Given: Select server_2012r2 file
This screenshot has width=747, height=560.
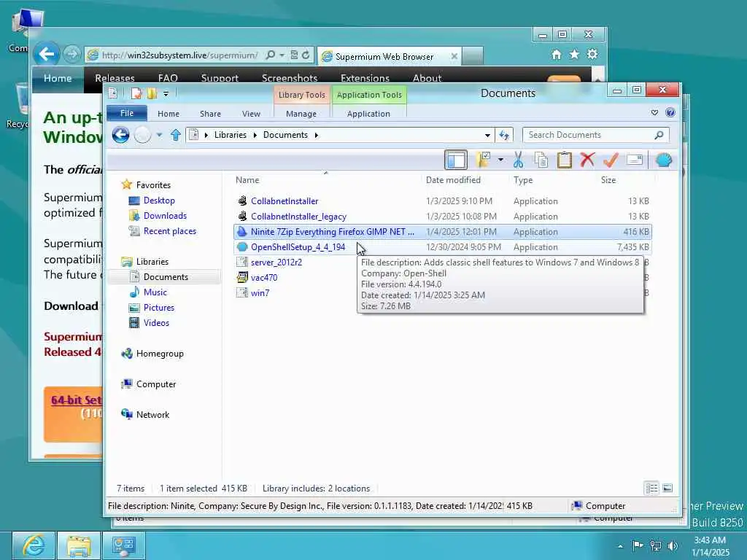Looking at the screenshot, I should (276, 262).
